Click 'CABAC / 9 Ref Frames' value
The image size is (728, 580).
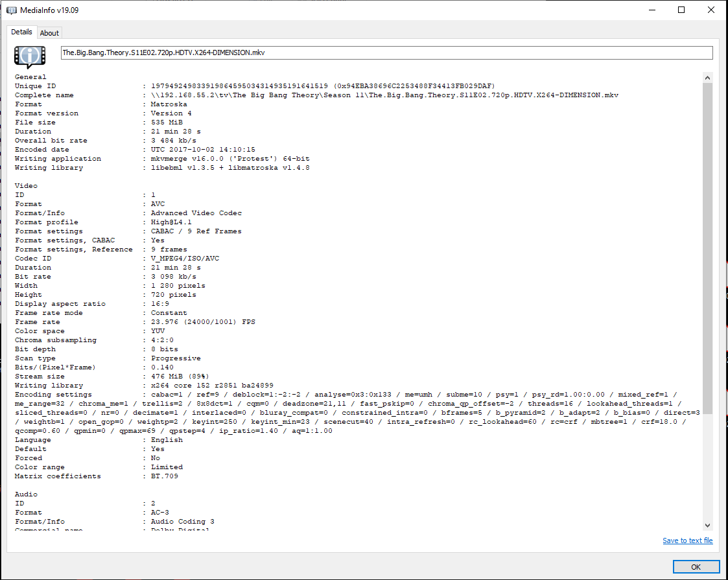(x=196, y=231)
